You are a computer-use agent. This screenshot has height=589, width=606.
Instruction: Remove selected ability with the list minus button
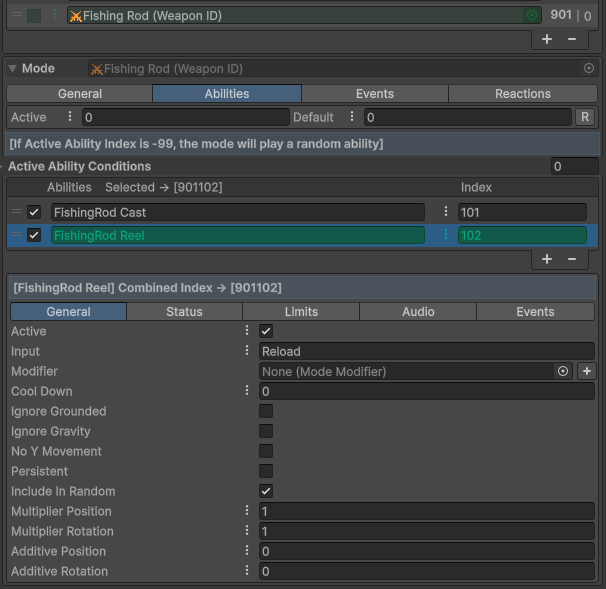tap(572, 259)
